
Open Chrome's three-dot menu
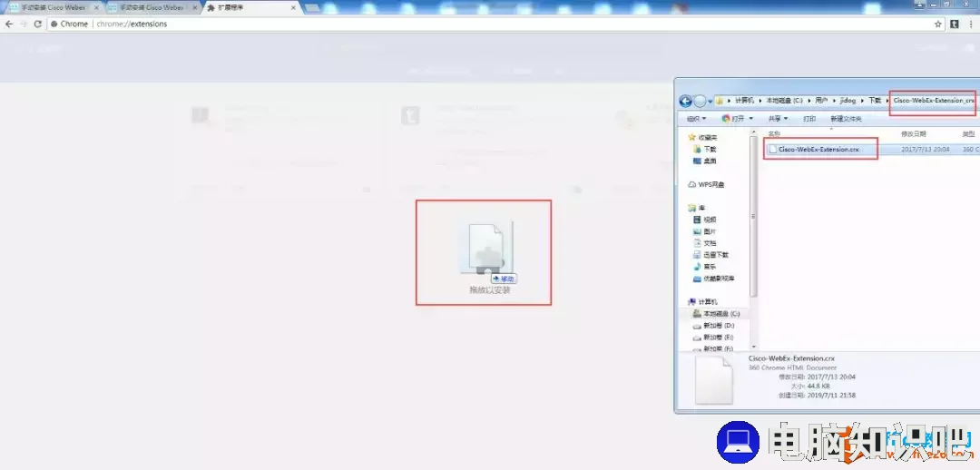click(971, 24)
